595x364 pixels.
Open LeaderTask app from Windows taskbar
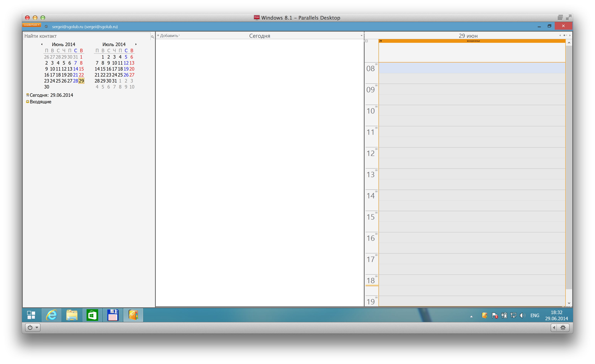(x=133, y=315)
